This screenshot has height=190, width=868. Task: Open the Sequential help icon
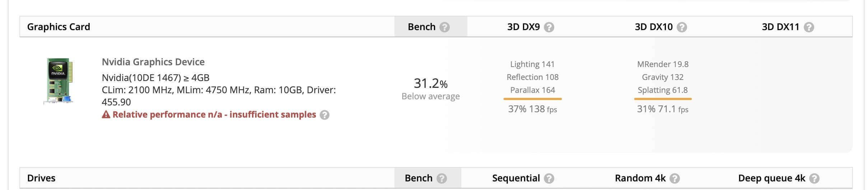click(x=549, y=179)
